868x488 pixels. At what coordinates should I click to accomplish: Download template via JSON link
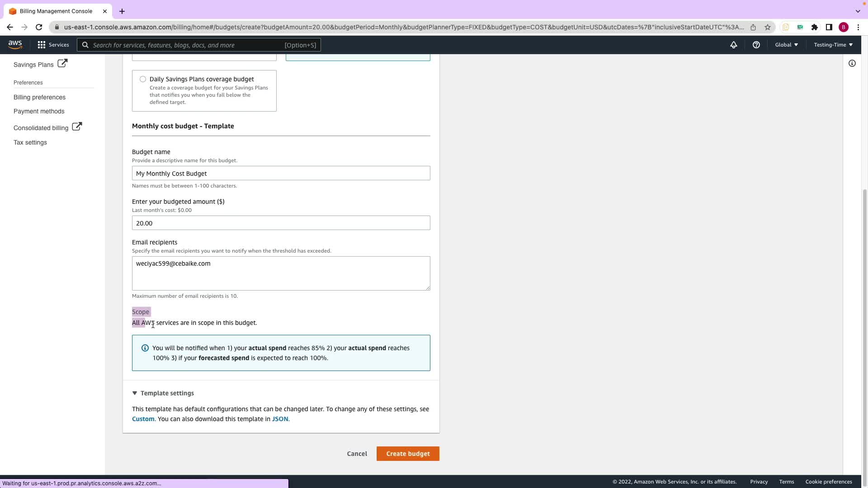coord(280,419)
